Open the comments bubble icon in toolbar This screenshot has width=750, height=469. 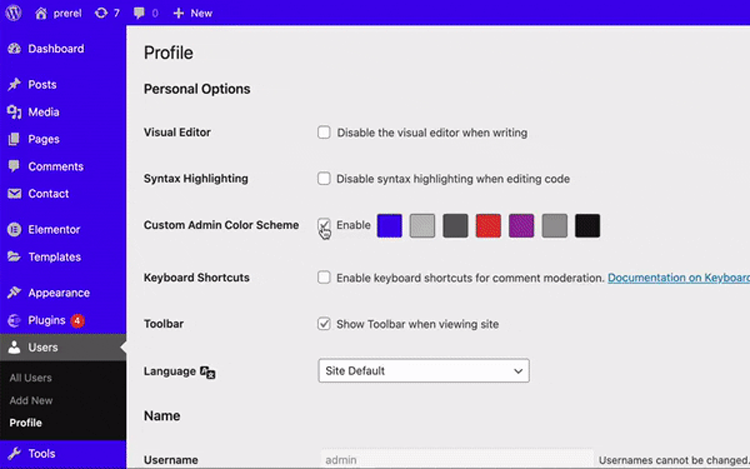139,13
